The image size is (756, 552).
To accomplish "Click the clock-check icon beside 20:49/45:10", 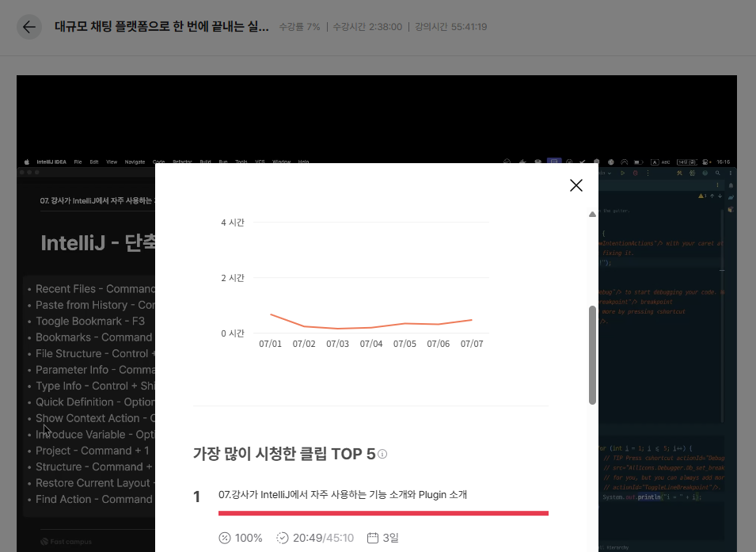I will [x=283, y=538].
